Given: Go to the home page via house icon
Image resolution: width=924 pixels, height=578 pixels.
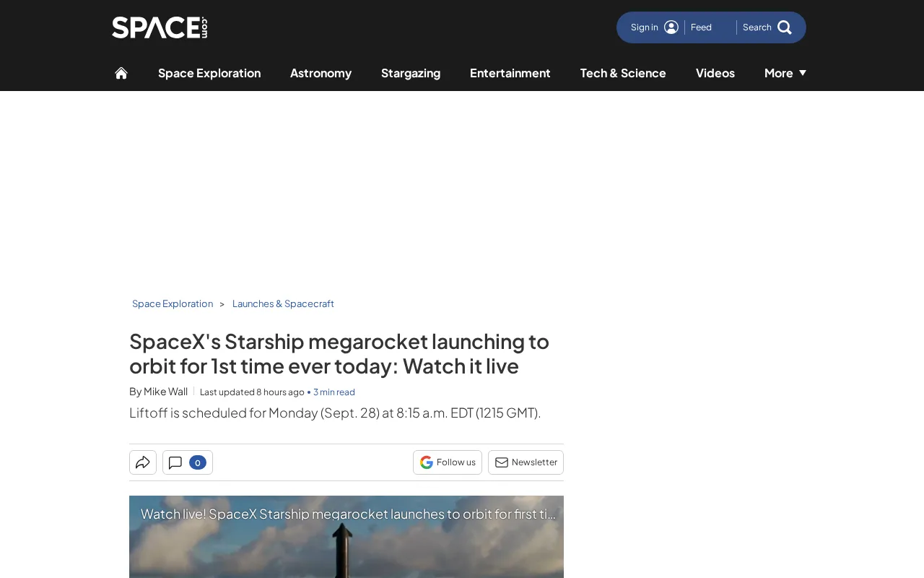Looking at the screenshot, I should 121,73.
